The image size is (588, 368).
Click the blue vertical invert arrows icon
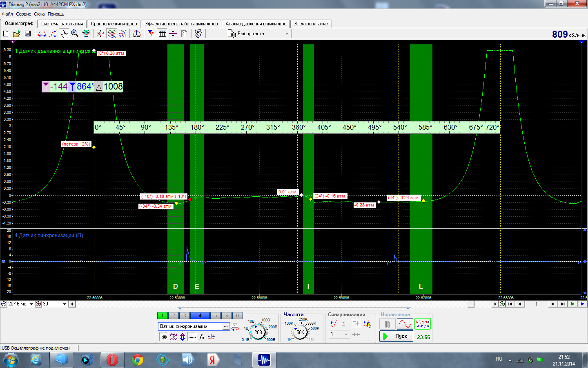(183, 337)
